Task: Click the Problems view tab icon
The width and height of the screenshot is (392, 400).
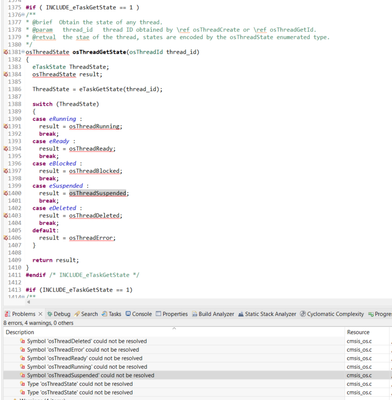Action: pyautogui.click(x=7, y=314)
